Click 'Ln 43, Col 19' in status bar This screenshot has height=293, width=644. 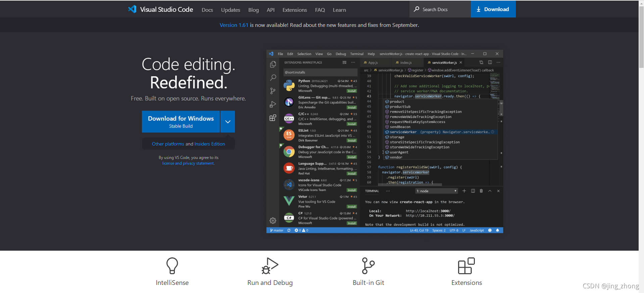419,230
